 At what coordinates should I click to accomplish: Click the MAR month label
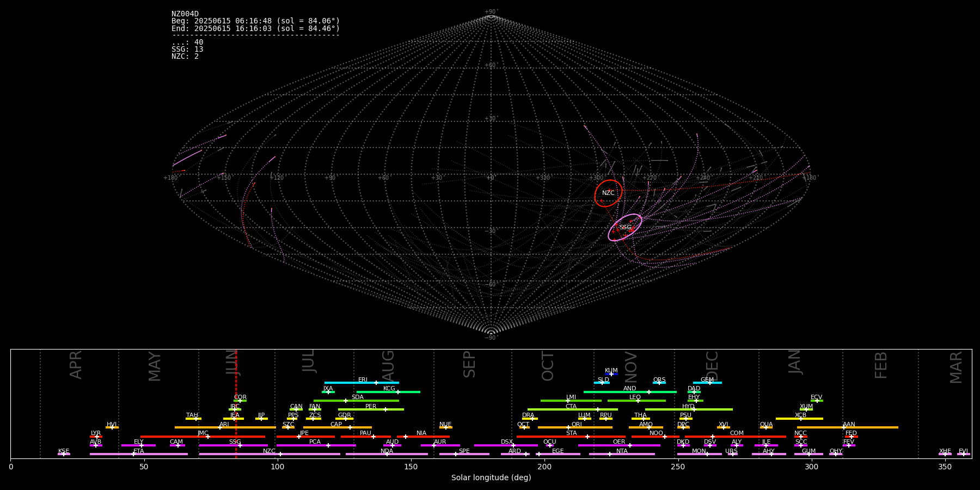[956, 367]
